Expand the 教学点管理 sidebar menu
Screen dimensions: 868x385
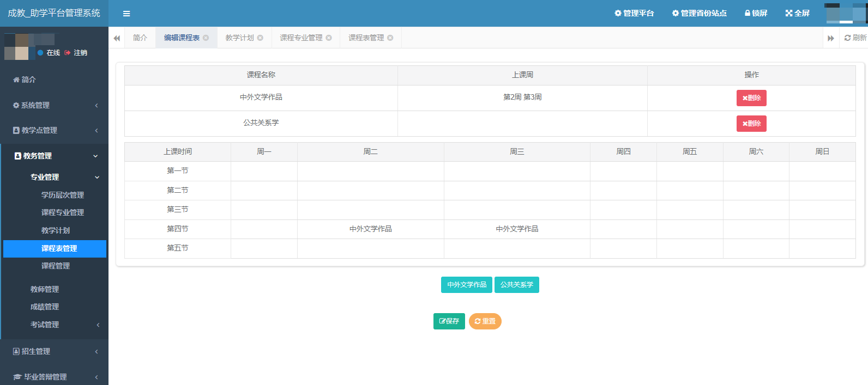coord(55,130)
